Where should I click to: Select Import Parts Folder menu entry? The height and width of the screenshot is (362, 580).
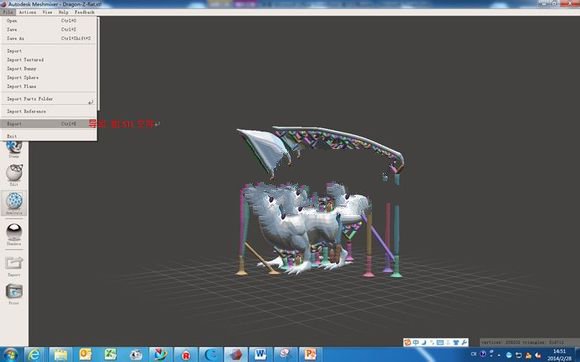tap(48, 99)
